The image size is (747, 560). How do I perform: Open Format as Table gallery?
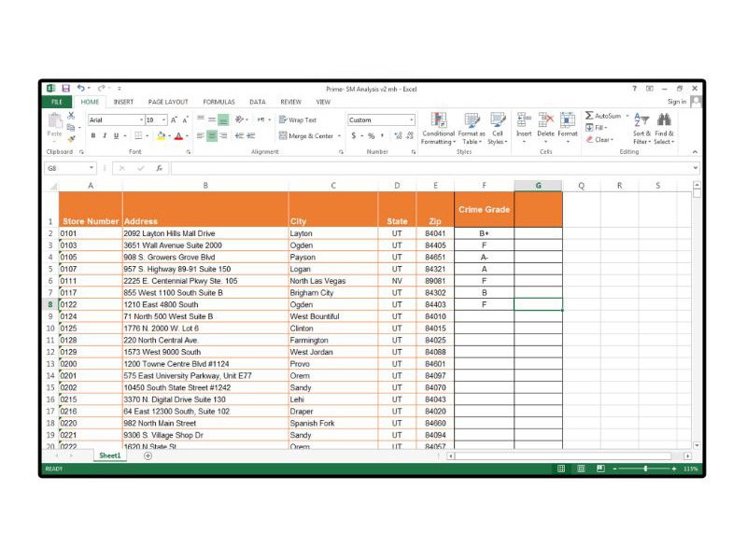[472, 125]
